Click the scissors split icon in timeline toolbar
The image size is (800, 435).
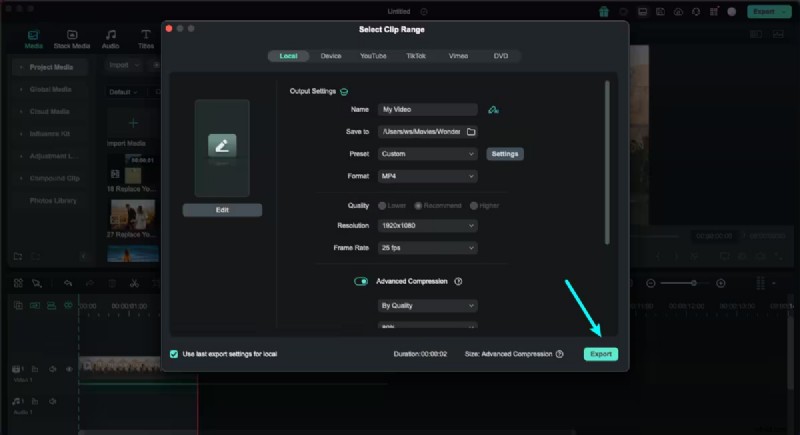pyautogui.click(x=134, y=283)
